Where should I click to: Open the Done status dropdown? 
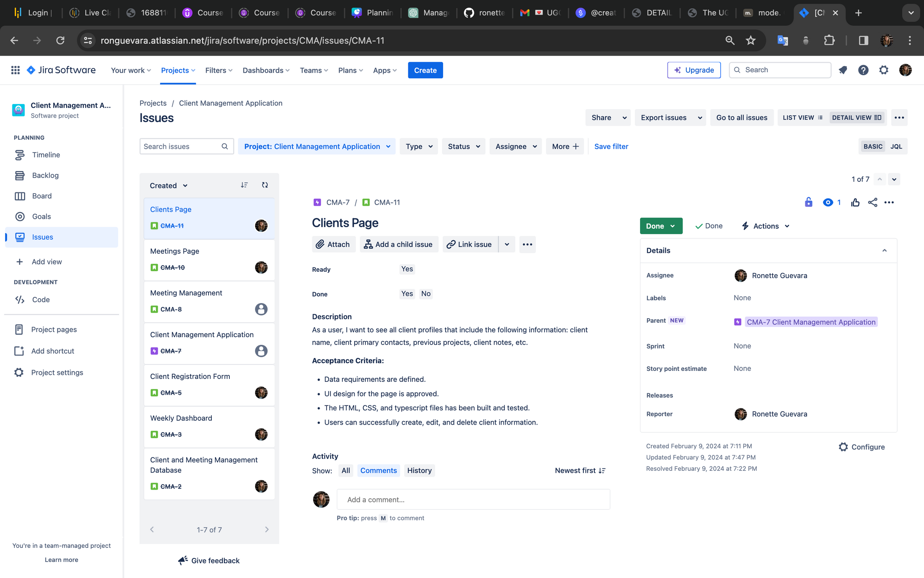(x=661, y=226)
